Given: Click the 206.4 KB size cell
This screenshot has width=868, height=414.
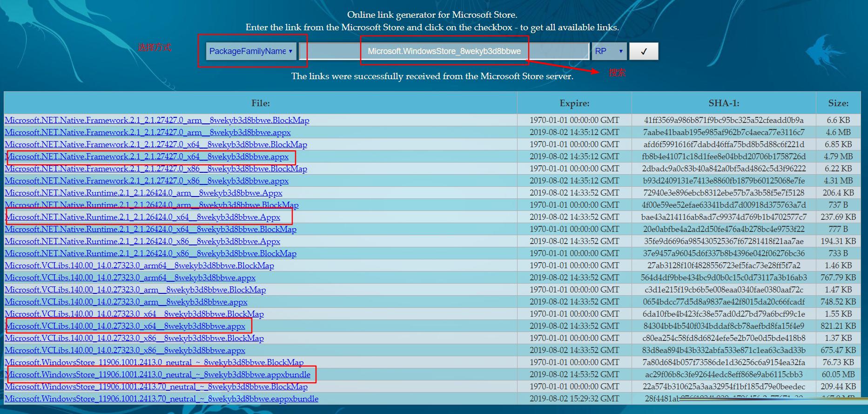Looking at the screenshot, I should tap(838, 193).
